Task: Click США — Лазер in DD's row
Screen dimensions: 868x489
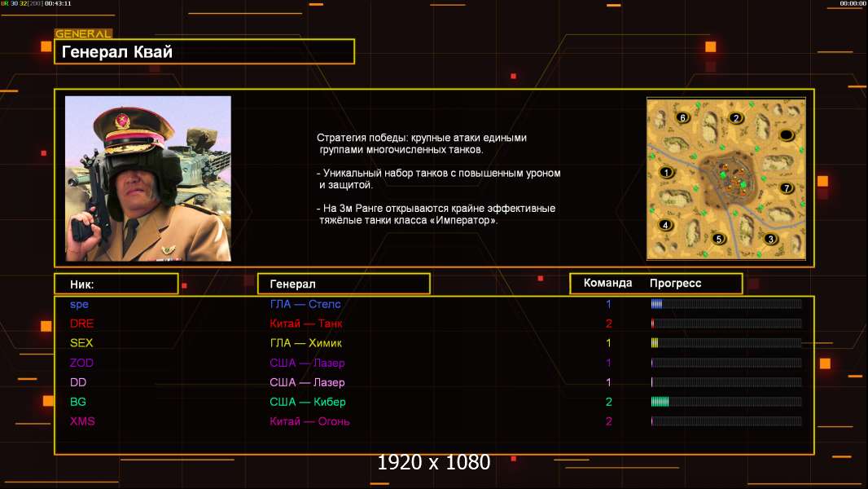Action: 307,382
